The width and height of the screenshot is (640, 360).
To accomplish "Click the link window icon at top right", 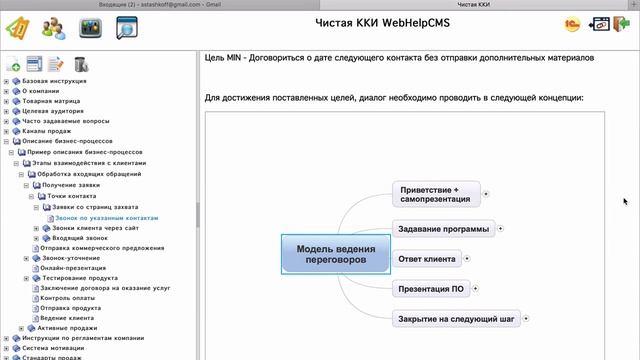I will coord(600,24).
